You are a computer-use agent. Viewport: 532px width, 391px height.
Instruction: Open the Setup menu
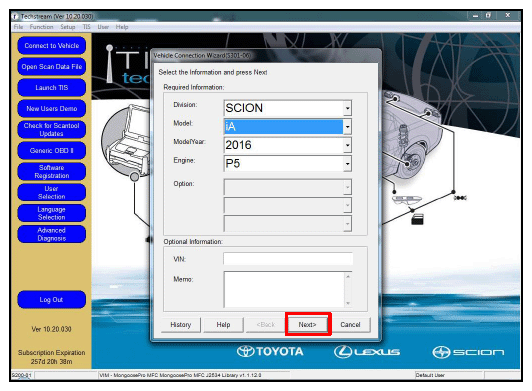tap(68, 27)
